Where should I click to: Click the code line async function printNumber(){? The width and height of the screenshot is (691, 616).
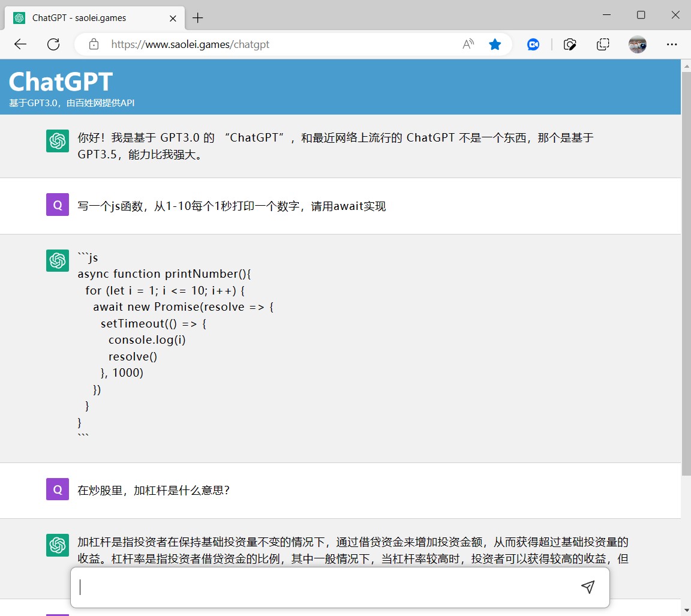(x=164, y=274)
